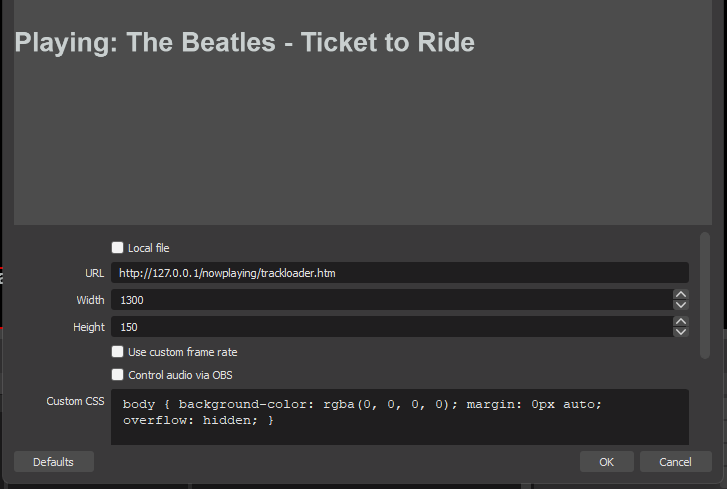The image size is (727, 489).
Task: Click the URL label
Action: (95, 273)
